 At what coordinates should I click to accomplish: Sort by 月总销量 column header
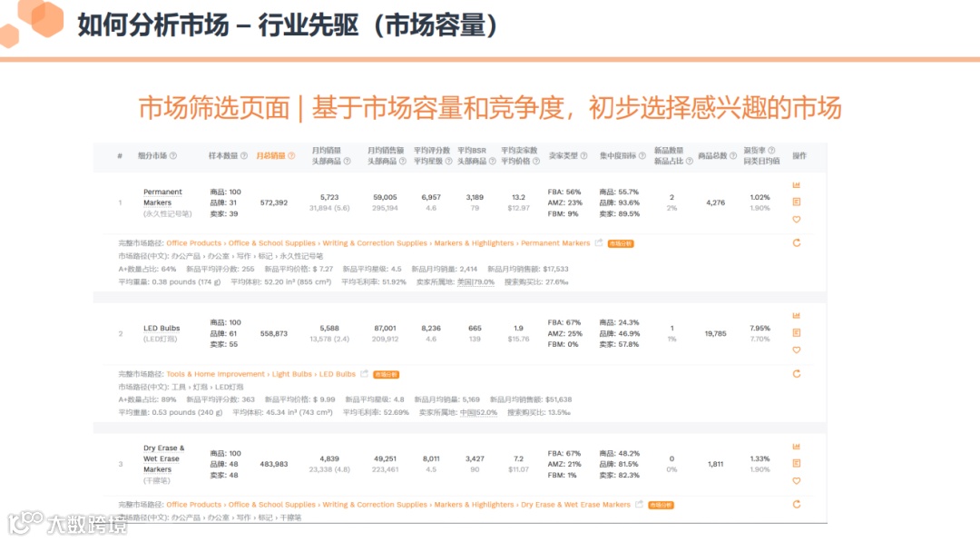[x=270, y=155]
